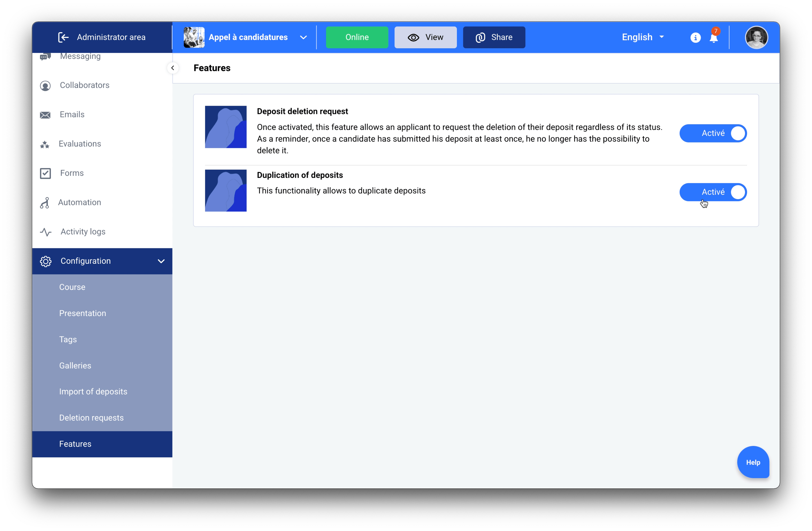Click the Deposit deletion request title

point(302,111)
